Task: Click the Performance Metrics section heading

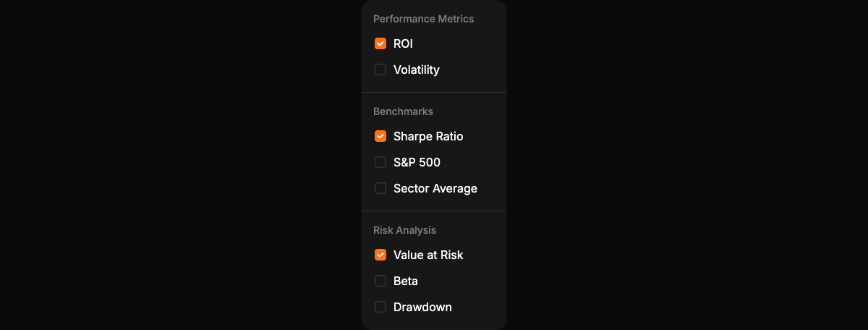Action: pos(424,19)
